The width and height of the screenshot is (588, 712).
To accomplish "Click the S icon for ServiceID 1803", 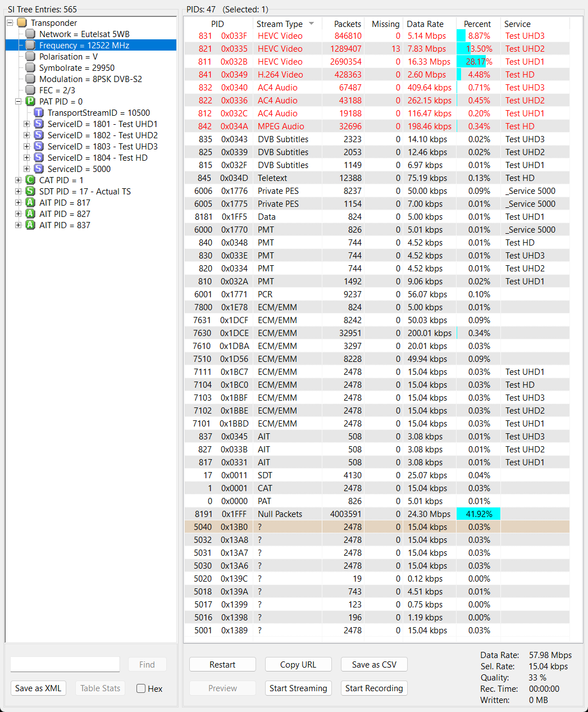I will pos(39,147).
